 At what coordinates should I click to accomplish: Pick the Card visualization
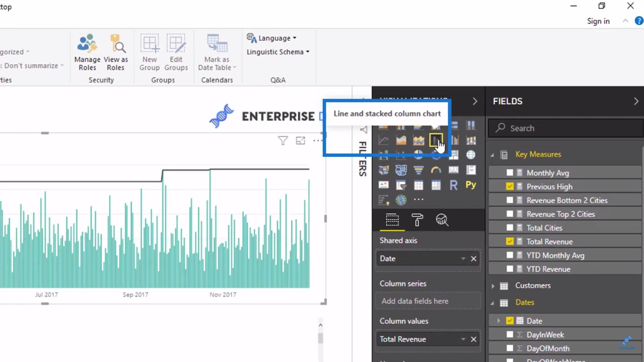point(454,170)
